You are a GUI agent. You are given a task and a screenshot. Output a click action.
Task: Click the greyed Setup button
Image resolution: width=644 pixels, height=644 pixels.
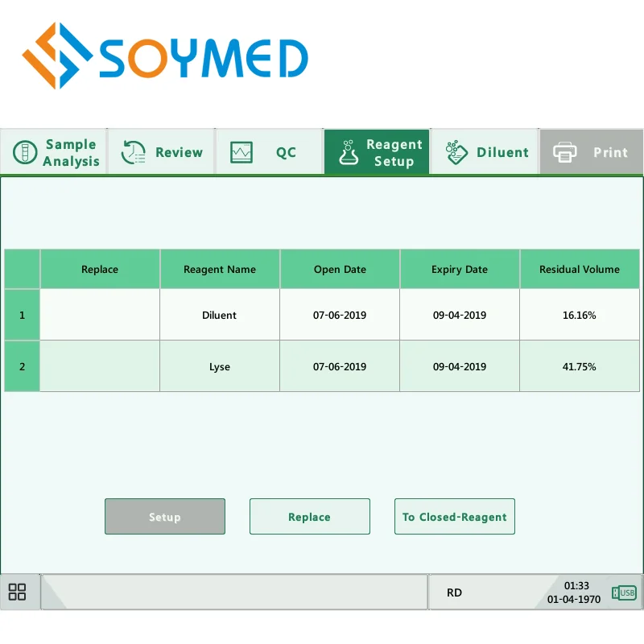point(165,516)
